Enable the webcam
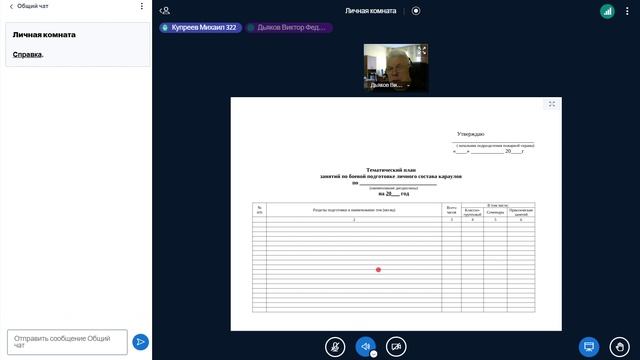The image size is (640, 360). [x=396, y=347]
